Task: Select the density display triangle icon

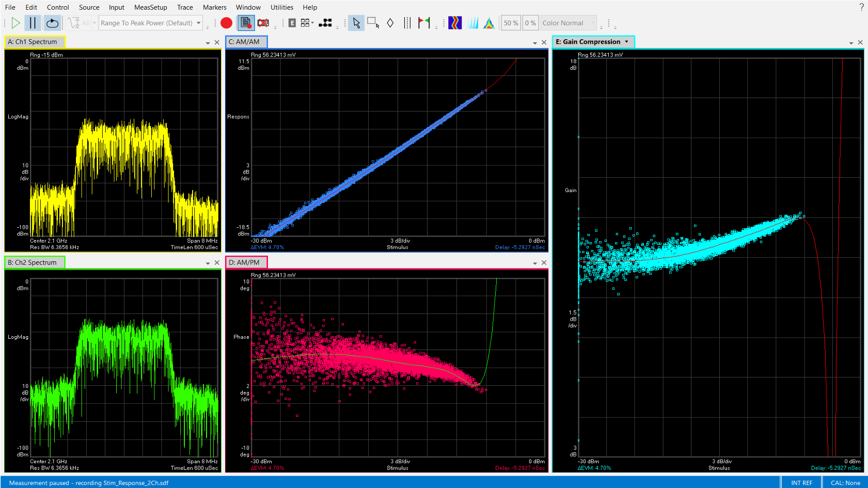Action: [489, 23]
